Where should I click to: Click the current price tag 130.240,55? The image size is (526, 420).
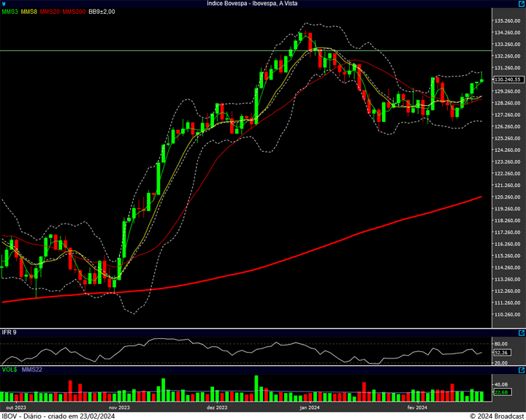[507, 80]
